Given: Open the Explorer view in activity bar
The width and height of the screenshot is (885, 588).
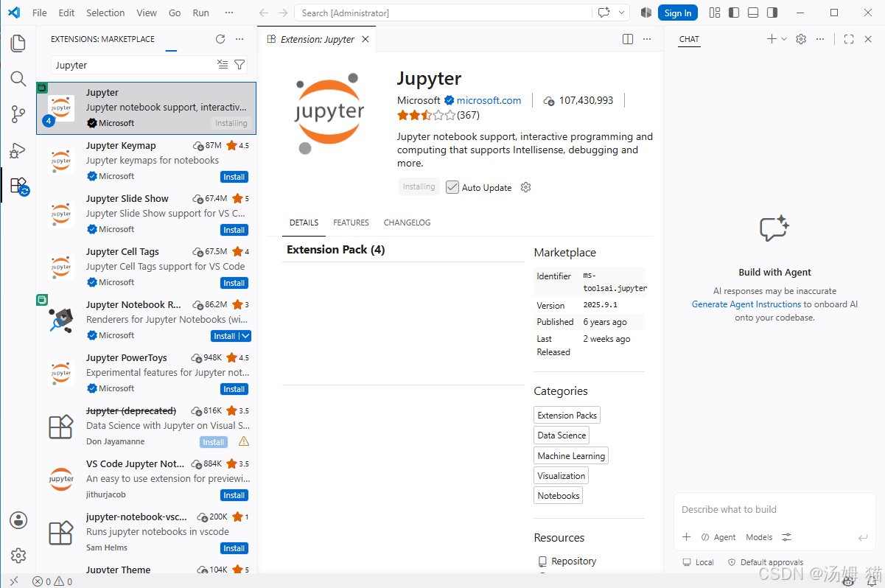Looking at the screenshot, I should pyautogui.click(x=18, y=43).
